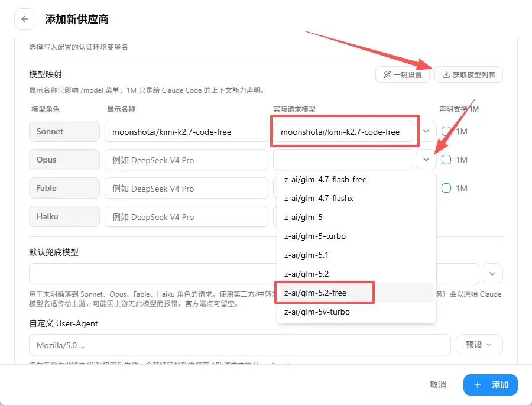Click the 自定义 User-Agent heading
The height and width of the screenshot is (405, 532).
coord(63,323)
